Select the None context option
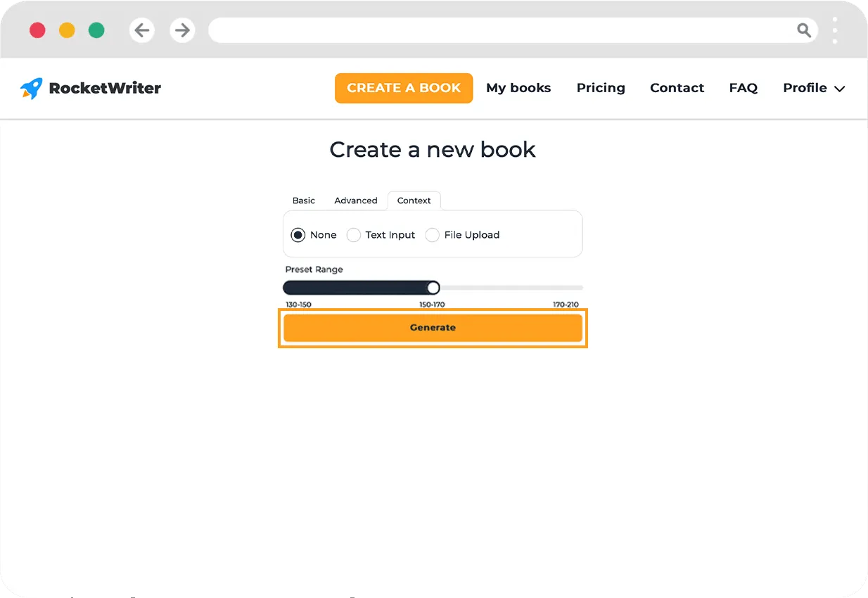The image size is (868, 598). [x=298, y=235]
